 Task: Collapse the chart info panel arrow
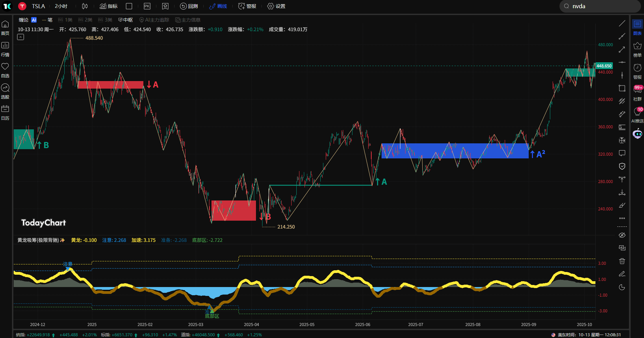click(x=21, y=37)
